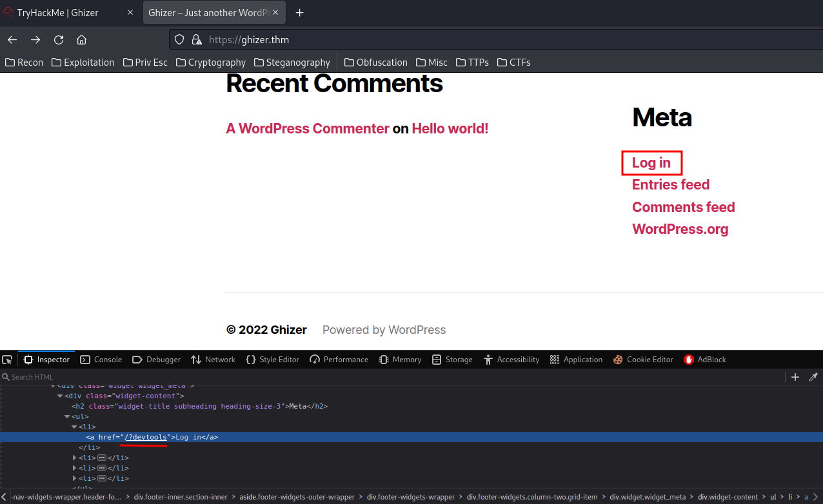Image resolution: width=823 pixels, height=504 pixels.
Task: Click the A WordPress Commenter link
Action: point(308,129)
